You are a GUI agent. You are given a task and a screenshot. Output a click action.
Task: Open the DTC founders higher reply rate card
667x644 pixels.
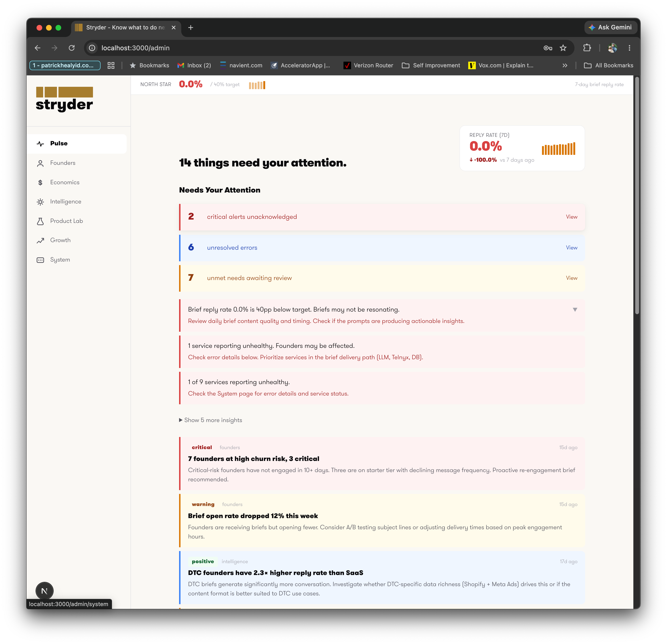(382, 578)
